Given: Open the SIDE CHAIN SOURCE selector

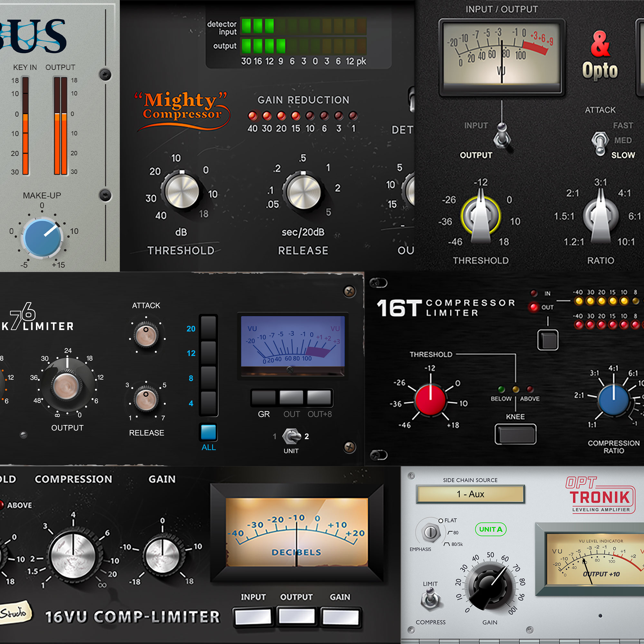Looking at the screenshot, I should click(470, 494).
